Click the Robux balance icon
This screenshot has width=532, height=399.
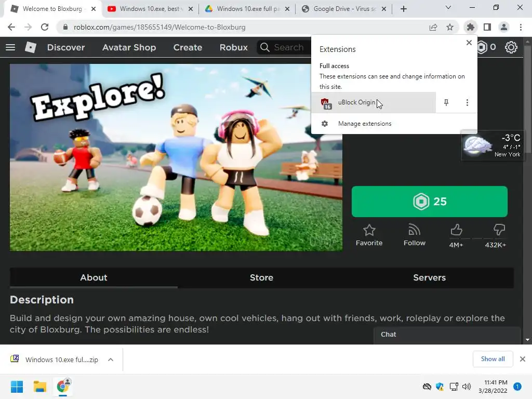pos(482,47)
